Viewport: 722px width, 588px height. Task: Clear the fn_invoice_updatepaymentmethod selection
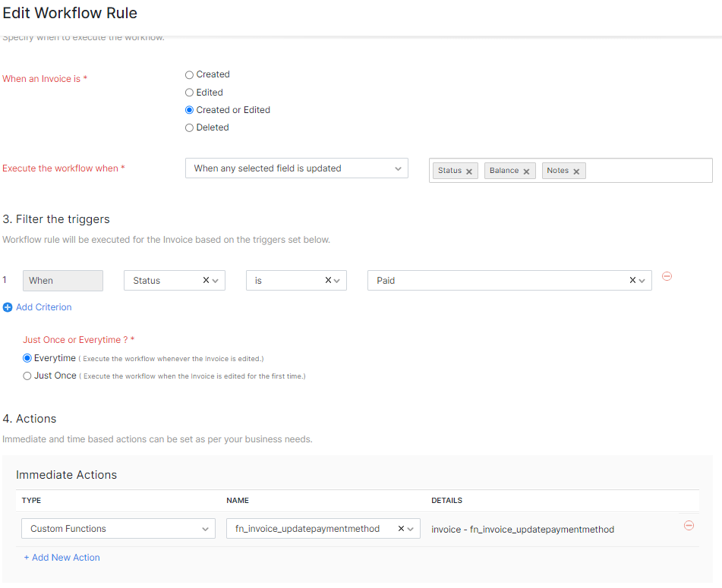[401, 529]
